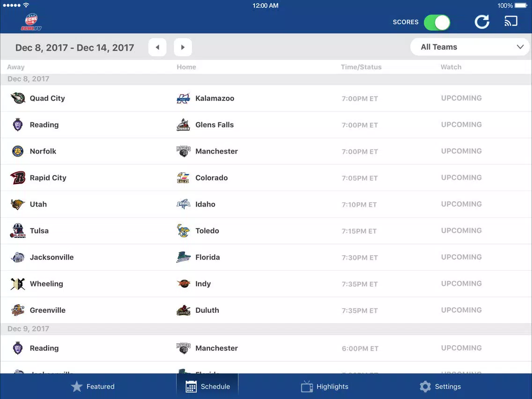532x399 pixels.
Task: Select the Utah team name
Action: tap(38, 204)
